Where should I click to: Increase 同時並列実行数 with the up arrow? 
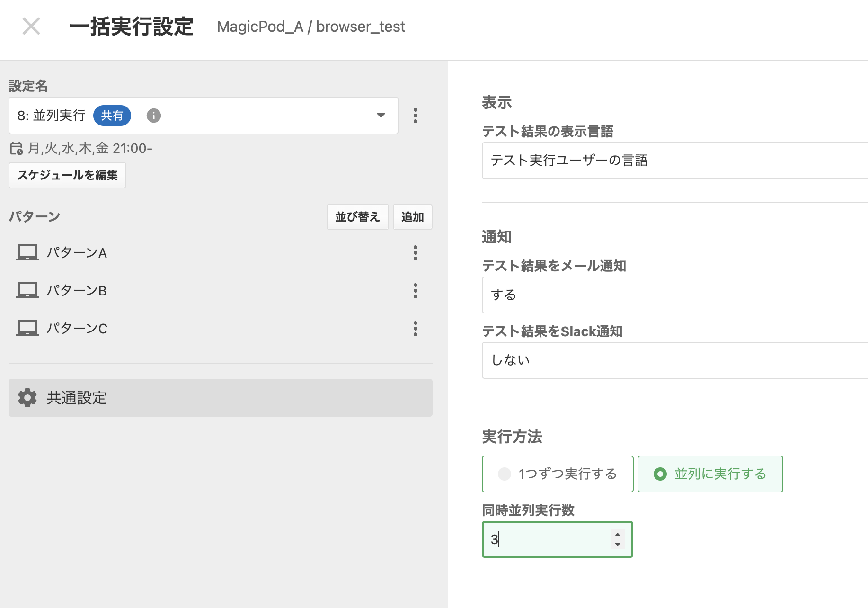point(618,535)
